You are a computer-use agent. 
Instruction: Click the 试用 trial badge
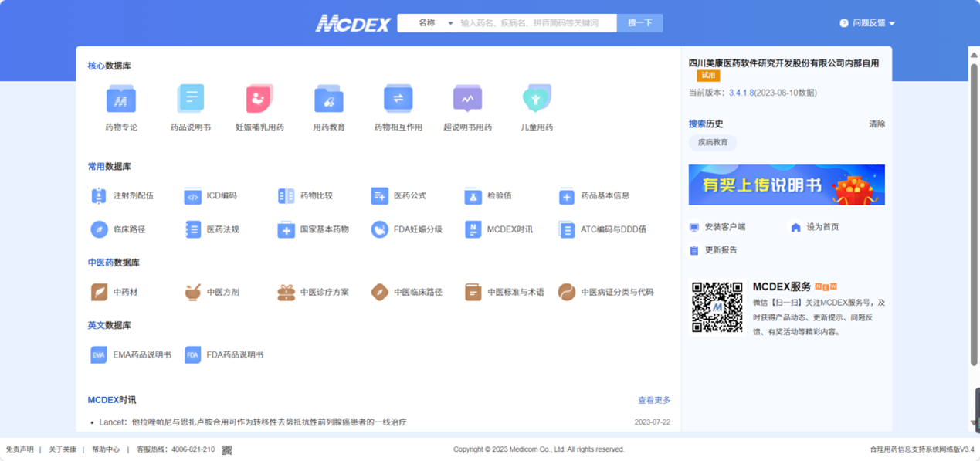[708, 76]
